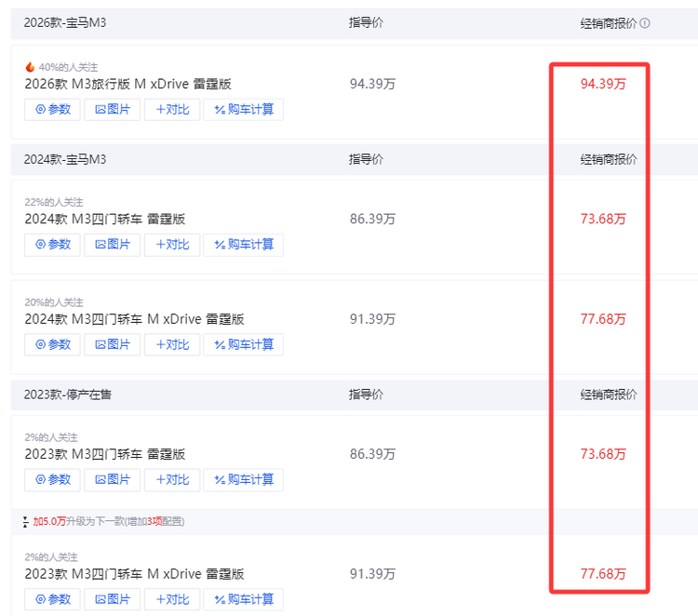Open 购车计算 for 2023款 M3四门轿车 雷霆版
698x616 pixels.
[244, 480]
